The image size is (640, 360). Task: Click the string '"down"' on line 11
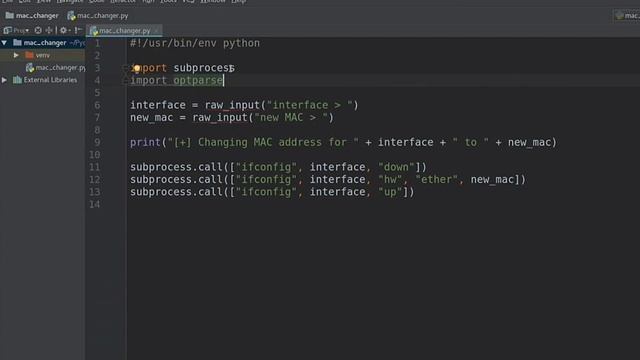point(396,167)
